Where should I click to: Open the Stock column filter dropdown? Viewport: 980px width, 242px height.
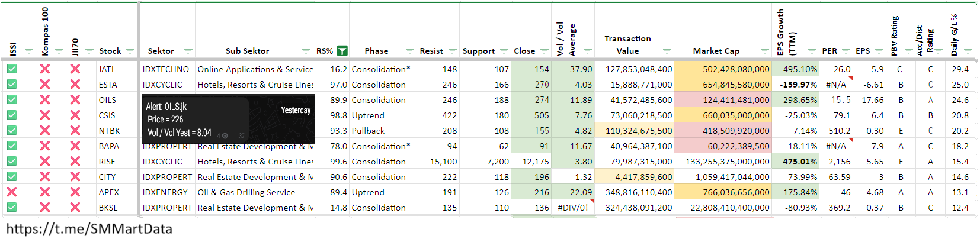pyautogui.click(x=130, y=51)
